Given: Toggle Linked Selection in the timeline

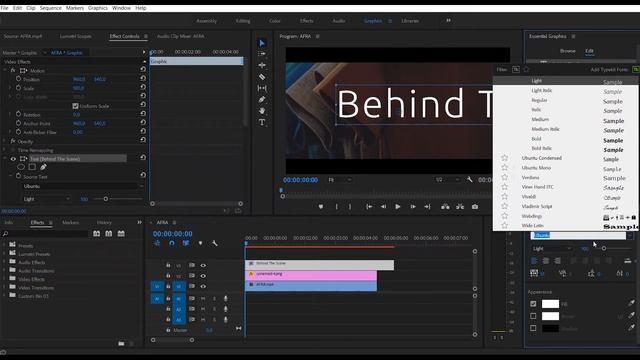Looking at the screenshot, I should 186,243.
